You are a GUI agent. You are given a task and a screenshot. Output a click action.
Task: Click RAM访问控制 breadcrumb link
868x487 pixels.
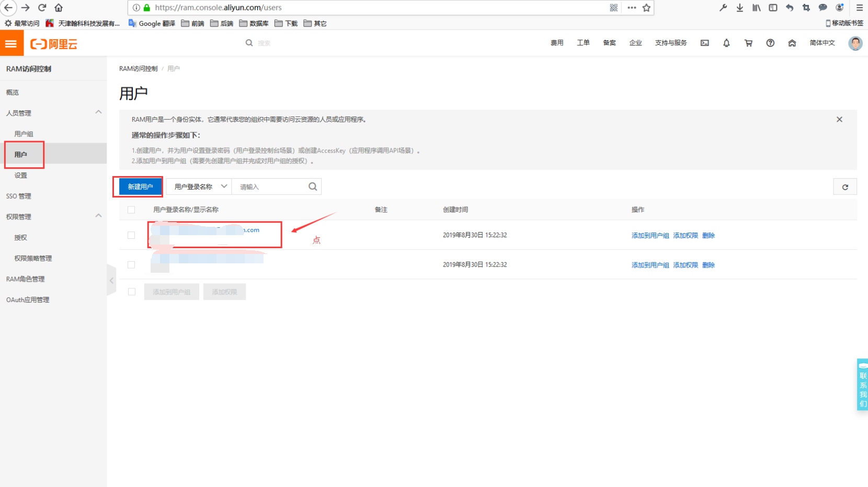[138, 68]
